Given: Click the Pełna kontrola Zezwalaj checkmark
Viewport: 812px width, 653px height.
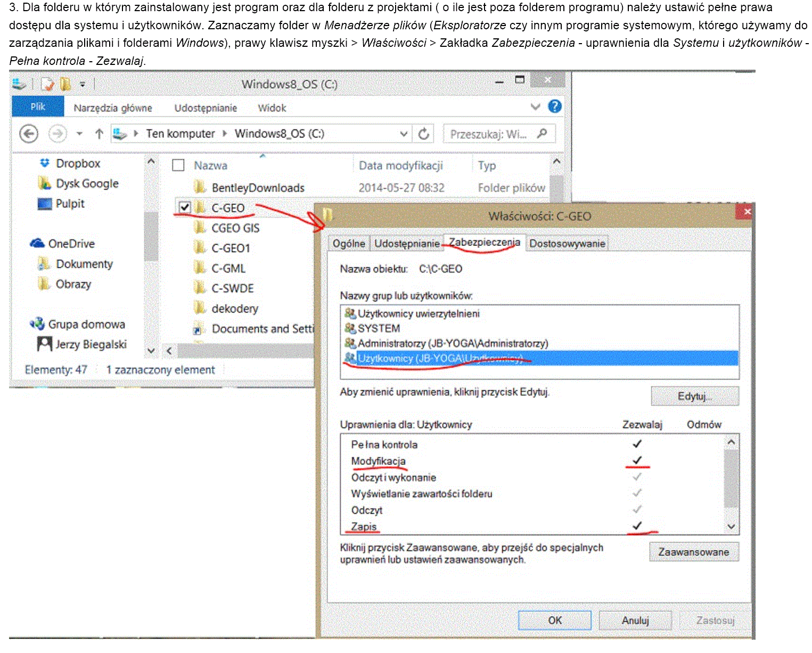Looking at the screenshot, I should tap(637, 444).
